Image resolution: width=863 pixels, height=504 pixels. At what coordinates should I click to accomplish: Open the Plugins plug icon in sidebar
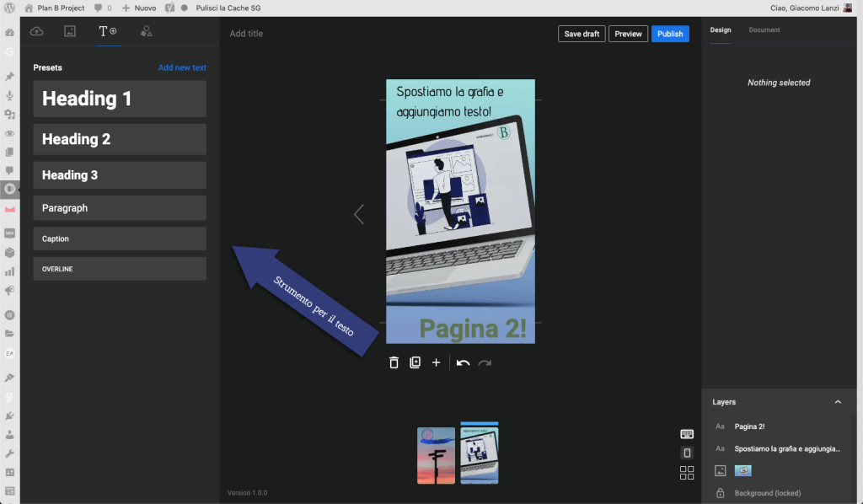[x=9, y=416]
